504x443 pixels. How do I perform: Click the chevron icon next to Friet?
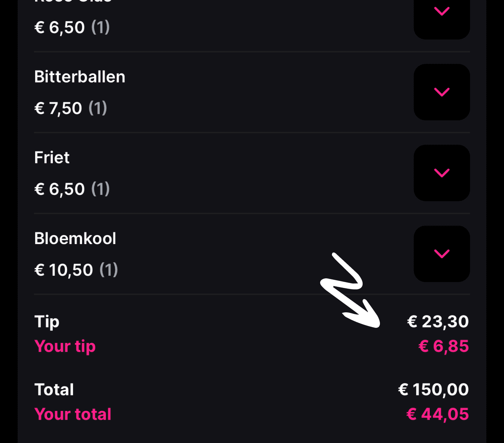click(x=442, y=173)
